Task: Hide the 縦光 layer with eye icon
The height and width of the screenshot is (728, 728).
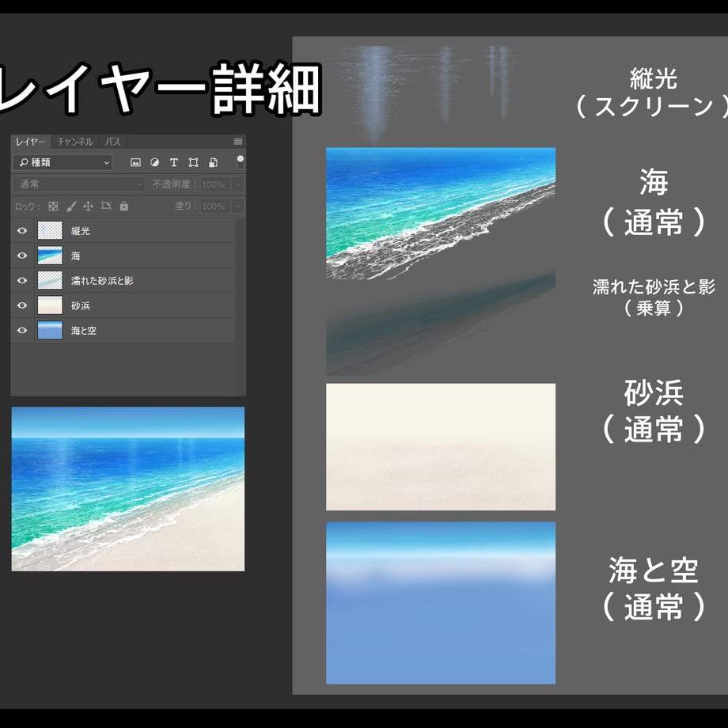Action: (22, 231)
